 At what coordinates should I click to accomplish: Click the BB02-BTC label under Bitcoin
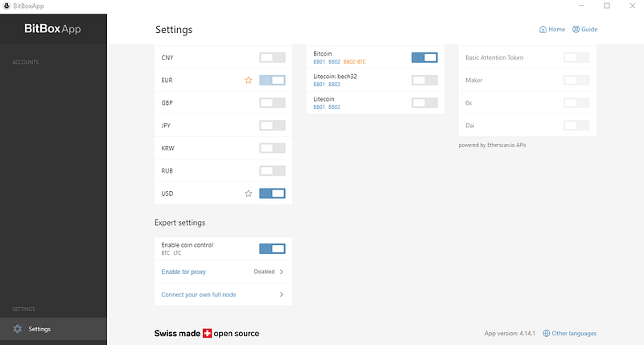click(x=355, y=61)
